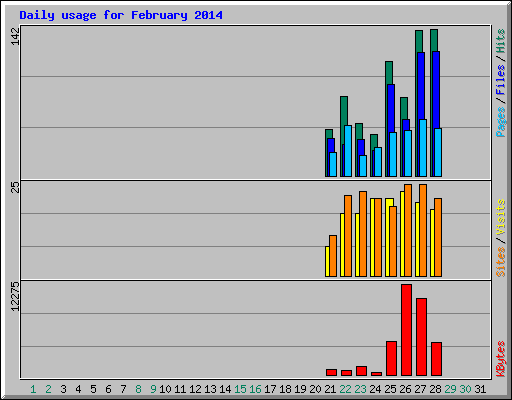Click the yellow Visits bar for day 21
The height and width of the screenshot is (400, 512).
(327, 262)
